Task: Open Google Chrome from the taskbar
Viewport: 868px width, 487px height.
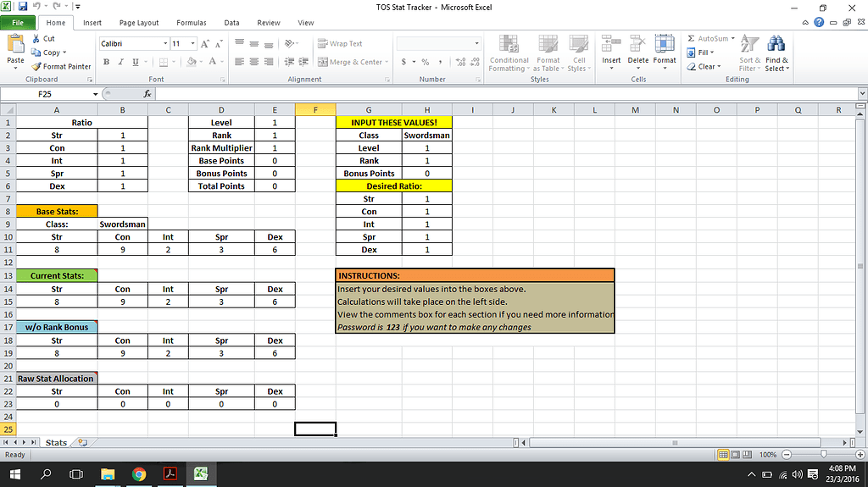Action: coord(139,474)
